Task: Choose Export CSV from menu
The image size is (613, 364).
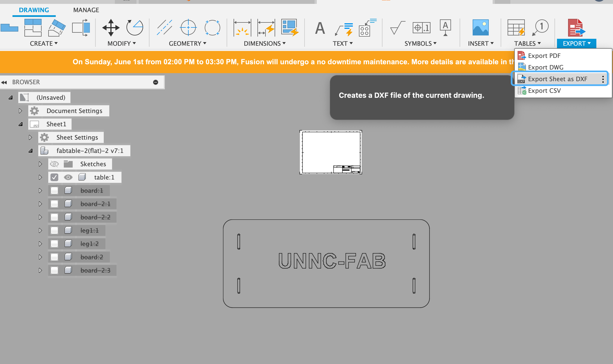Action: point(563,91)
